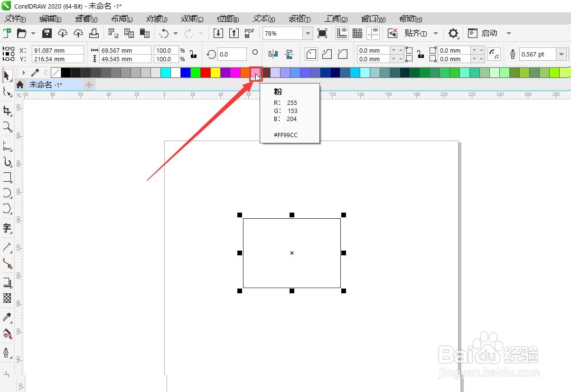Select the Pick tool in the toolbox
Image resolution: width=571 pixels, height=392 pixels.
click(x=7, y=75)
